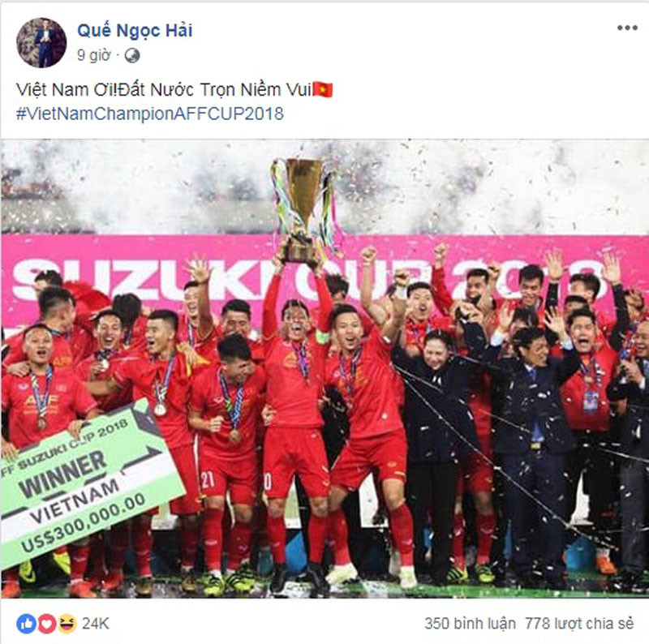Click the '9 giờ' post timestamp

pyautogui.click(x=94, y=55)
